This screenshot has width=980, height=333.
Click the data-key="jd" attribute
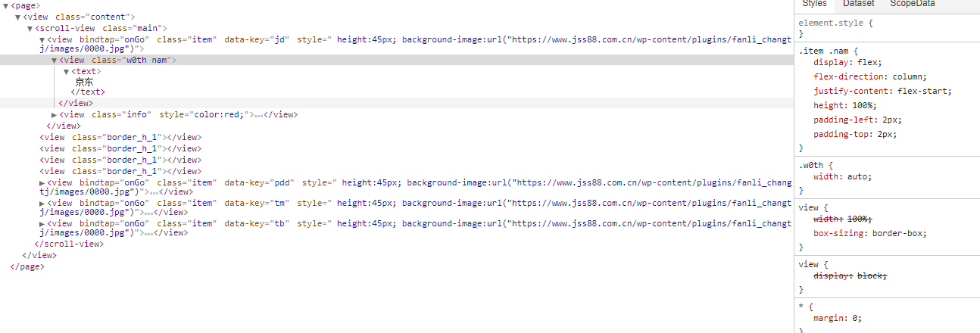[x=257, y=39]
